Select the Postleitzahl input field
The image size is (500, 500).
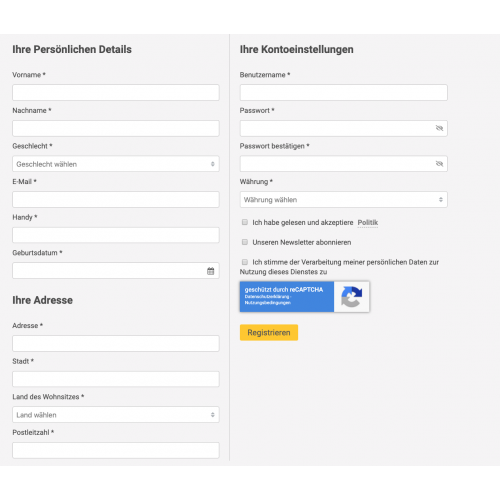tap(116, 450)
